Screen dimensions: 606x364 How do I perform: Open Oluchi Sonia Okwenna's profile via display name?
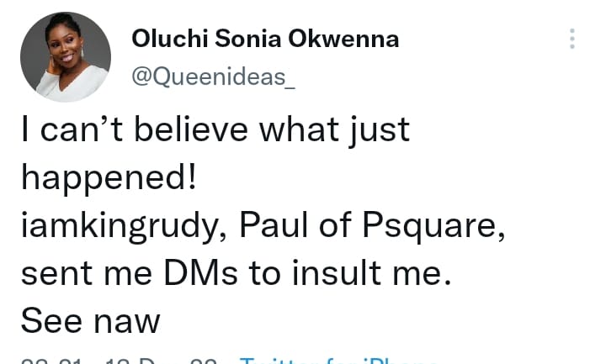click(x=265, y=40)
